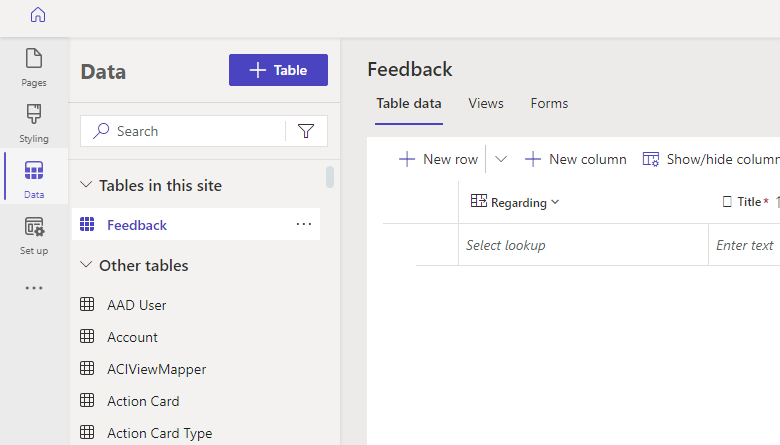Open the more options ellipsis in sidebar
Screen dimensions: 780x445
point(34,288)
